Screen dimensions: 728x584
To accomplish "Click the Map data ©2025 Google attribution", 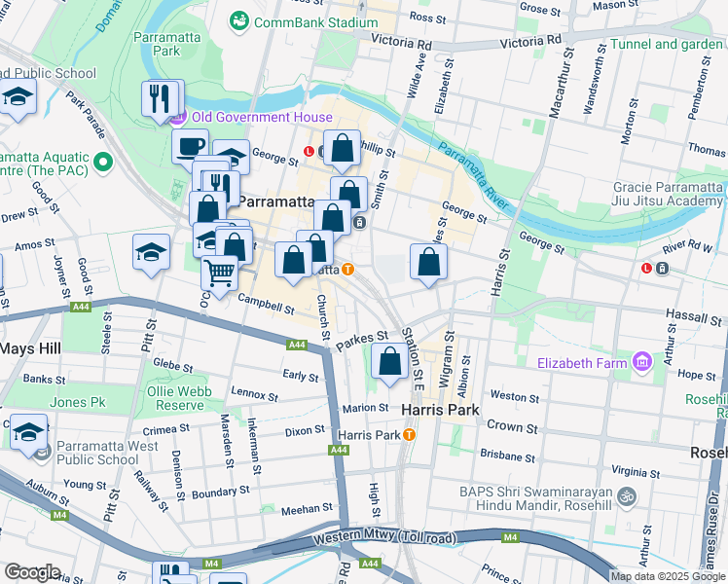I will click(668, 577).
